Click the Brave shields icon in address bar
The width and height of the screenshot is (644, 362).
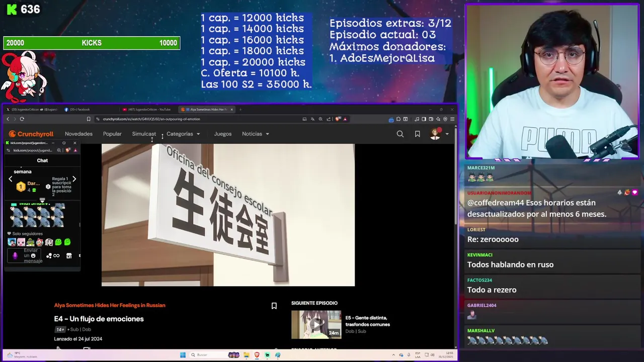pos(338,119)
